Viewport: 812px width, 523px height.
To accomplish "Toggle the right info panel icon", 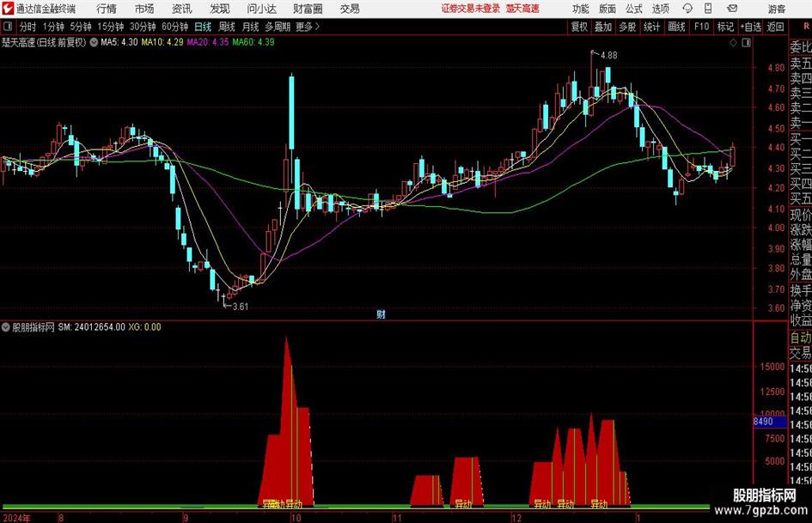I will [x=746, y=43].
